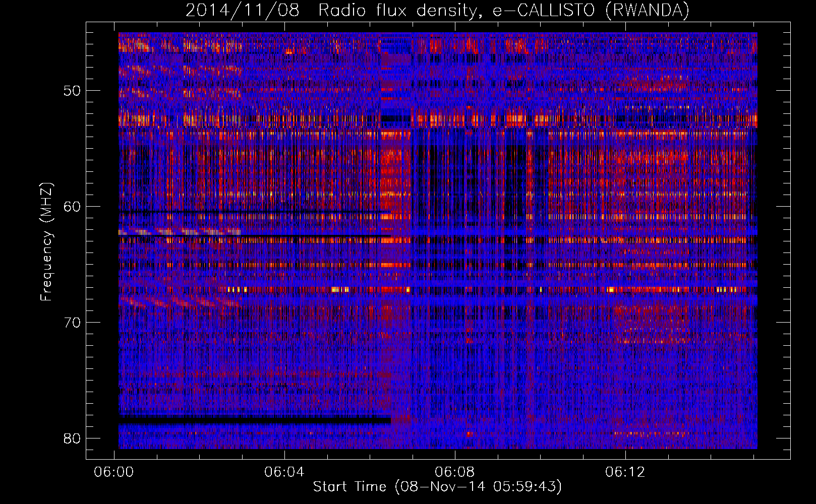The width and height of the screenshot is (816, 504).
Task: Click the "50" frequency tick label on the left axis
Action: [x=73, y=91]
